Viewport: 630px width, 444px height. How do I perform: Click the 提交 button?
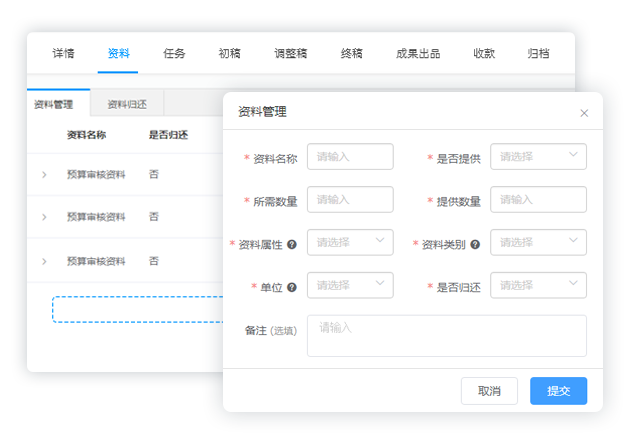[558, 391]
